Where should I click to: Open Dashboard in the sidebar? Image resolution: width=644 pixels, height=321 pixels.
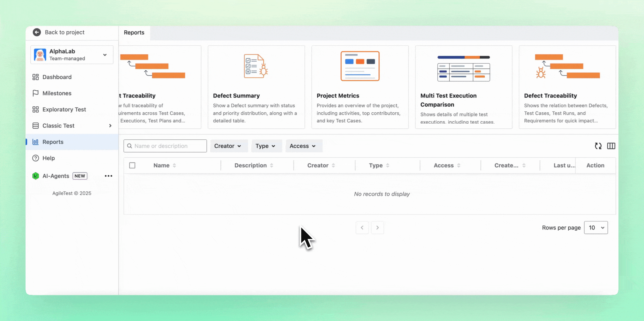[x=57, y=77]
